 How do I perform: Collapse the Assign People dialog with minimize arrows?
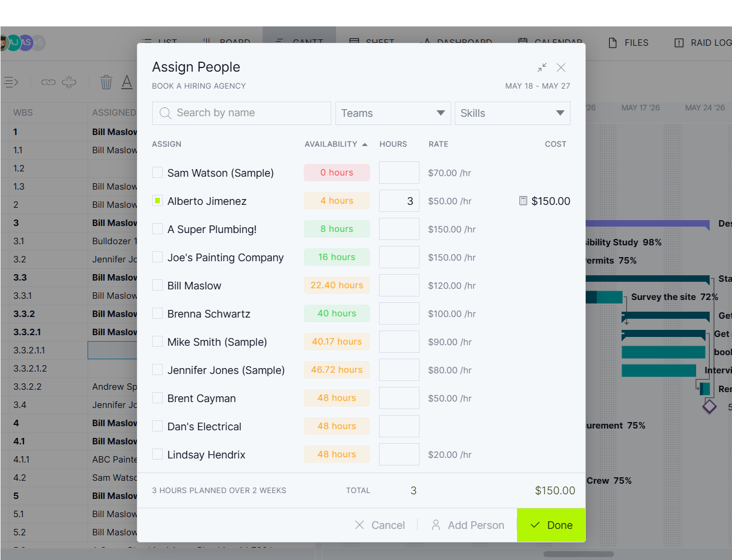(x=542, y=68)
